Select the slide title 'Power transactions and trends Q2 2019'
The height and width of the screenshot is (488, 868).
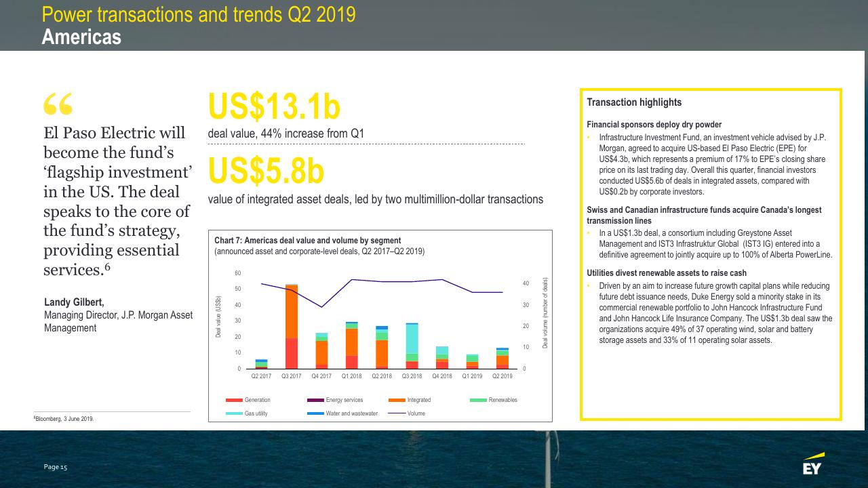pos(198,14)
